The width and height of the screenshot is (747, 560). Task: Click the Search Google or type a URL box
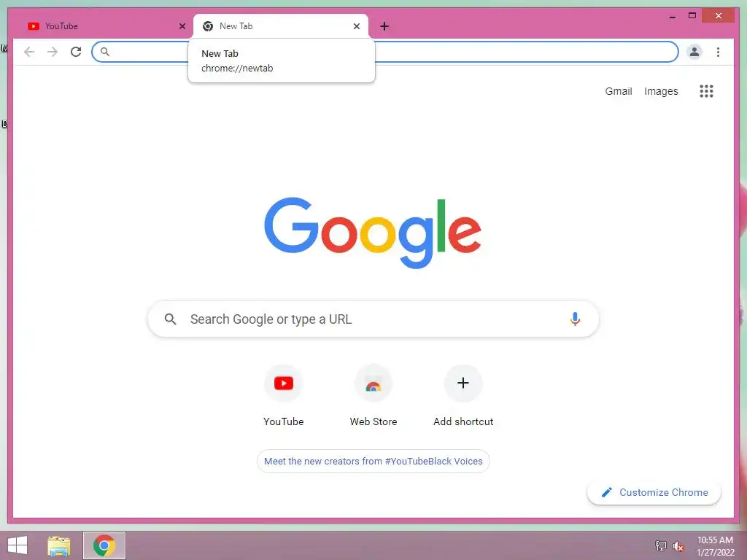tap(373, 319)
